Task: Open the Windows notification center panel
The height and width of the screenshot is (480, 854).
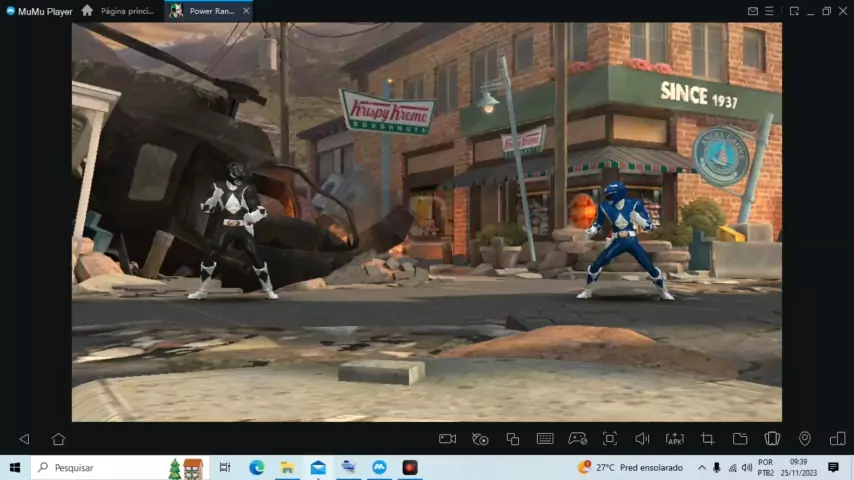Action: tap(833, 468)
